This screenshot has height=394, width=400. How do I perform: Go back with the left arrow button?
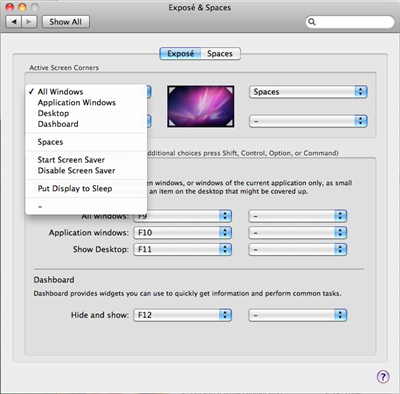[14, 22]
